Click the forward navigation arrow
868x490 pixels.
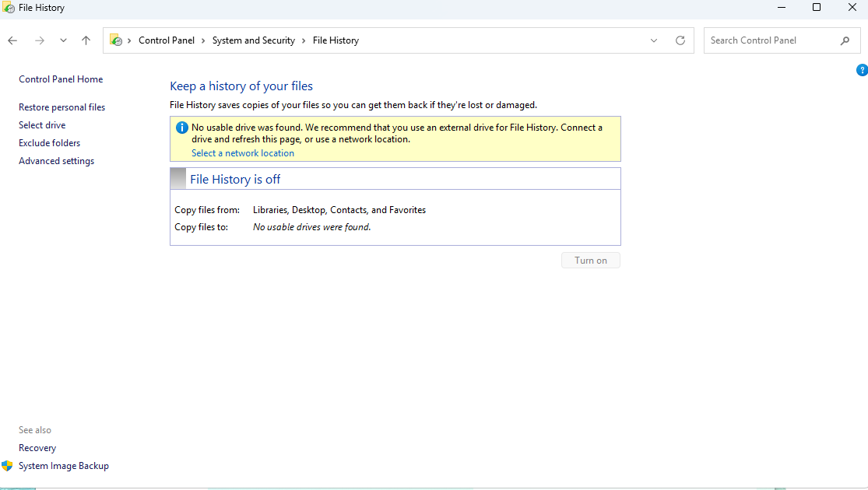click(39, 40)
